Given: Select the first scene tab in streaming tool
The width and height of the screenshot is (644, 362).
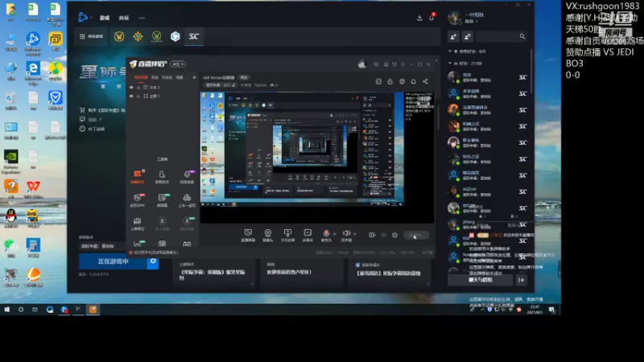Looking at the screenshot, I should tap(140, 77).
